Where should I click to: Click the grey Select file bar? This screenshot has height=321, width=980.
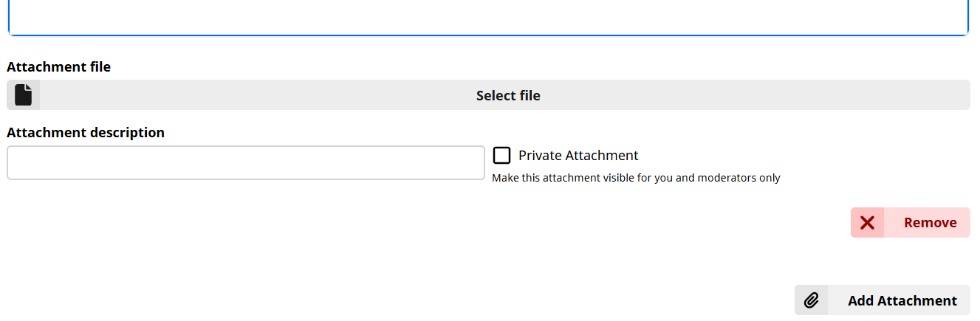click(489, 95)
